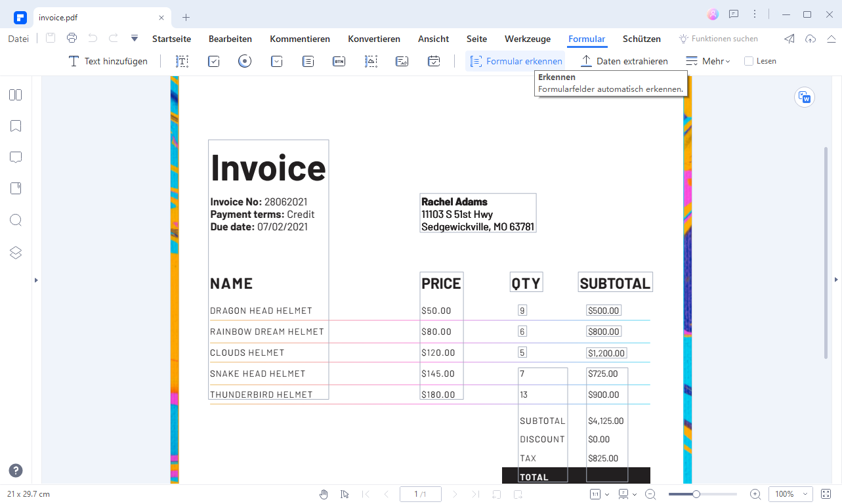Click Daten extrahieren button
Screen dimensions: 842x504
coord(624,61)
